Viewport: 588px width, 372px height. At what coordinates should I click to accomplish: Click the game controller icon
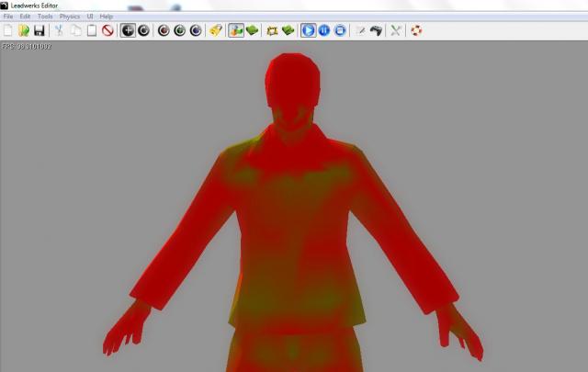(x=376, y=30)
